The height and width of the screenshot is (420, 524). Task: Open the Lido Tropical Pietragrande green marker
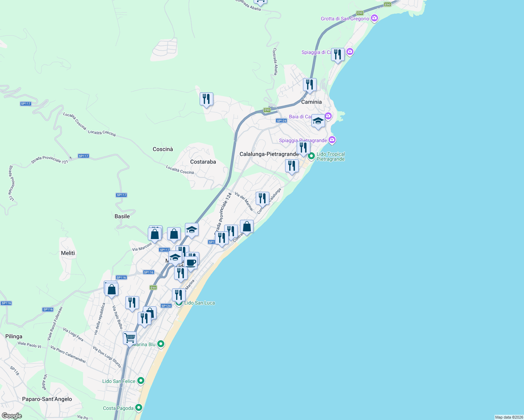tap(312, 156)
